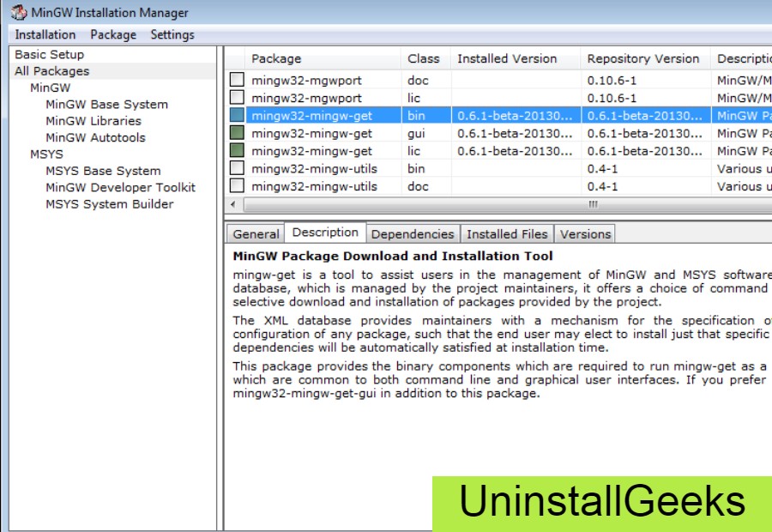
Task: Select the mingw32-mgwport lic row name
Action: 306,98
